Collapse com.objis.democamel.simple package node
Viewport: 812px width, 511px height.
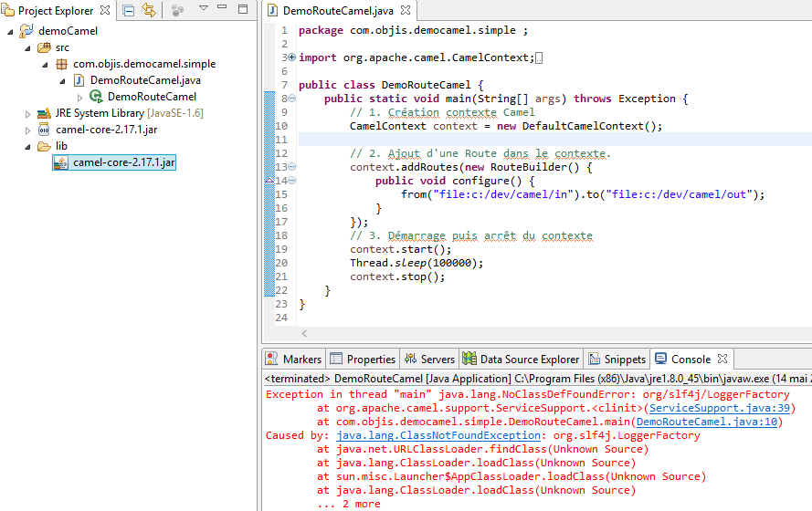pos(45,65)
